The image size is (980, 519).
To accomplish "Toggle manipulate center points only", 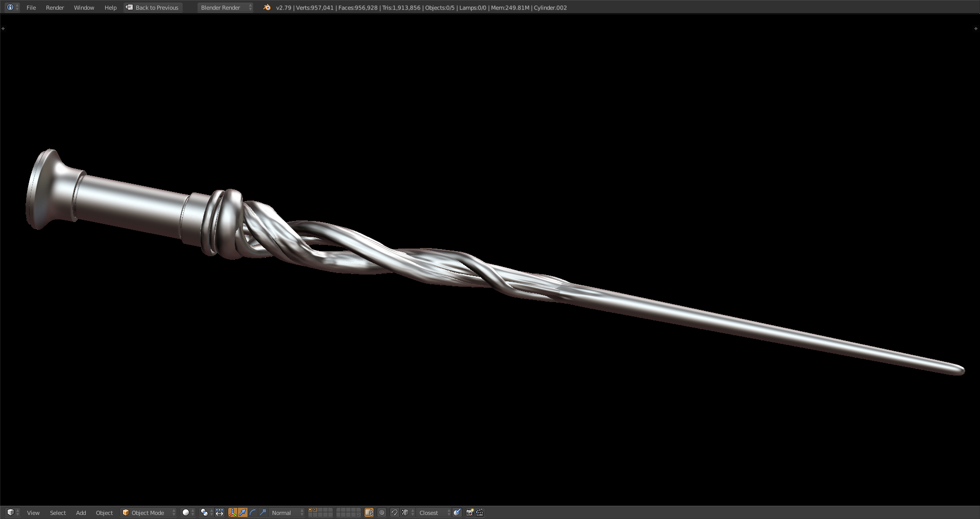I will point(219,512).
